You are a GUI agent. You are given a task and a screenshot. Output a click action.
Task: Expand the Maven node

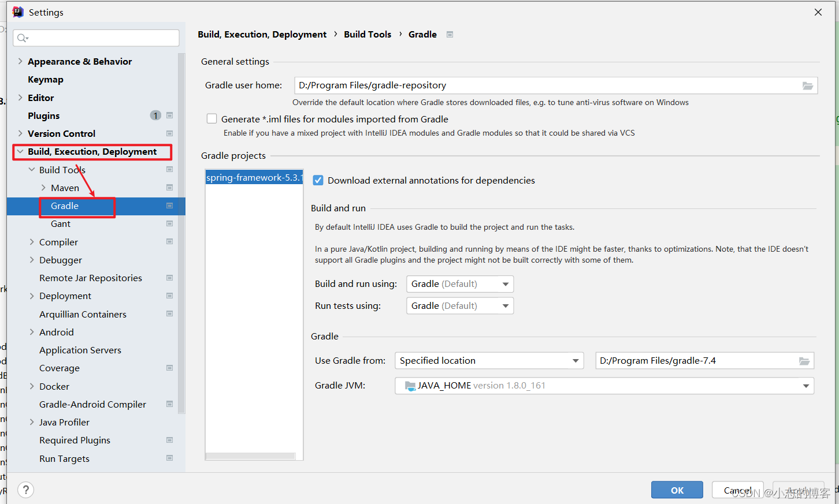43,188
